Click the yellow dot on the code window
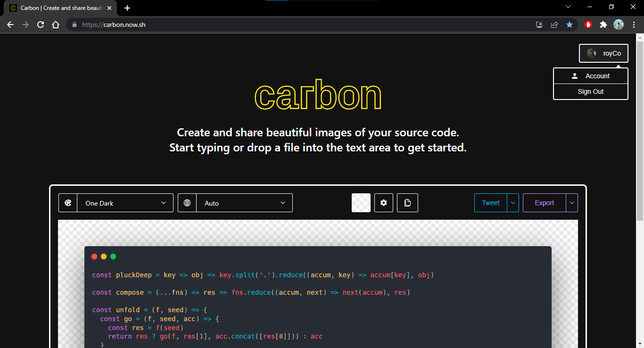The width and height of the screenshot is (644, 348). (x=104, y=257)
